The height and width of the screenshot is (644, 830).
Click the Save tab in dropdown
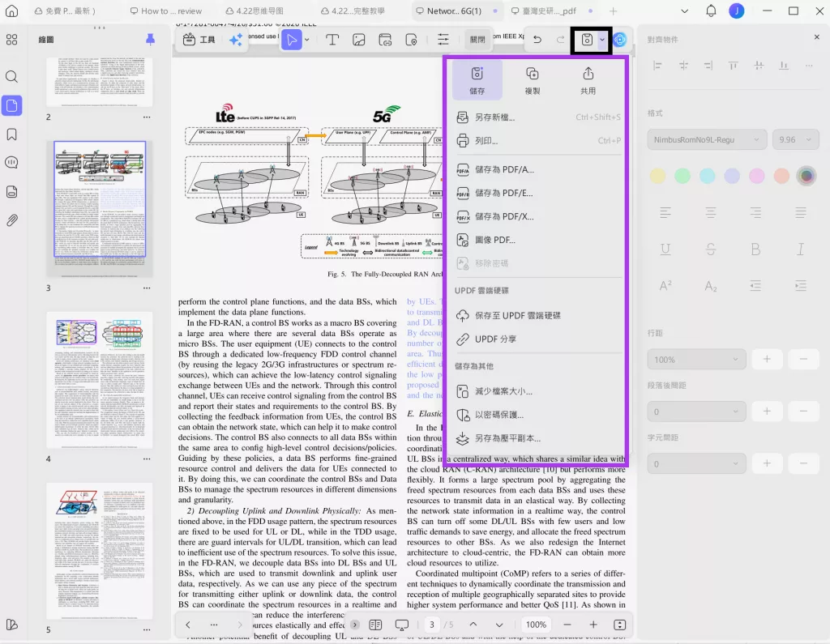477,80
